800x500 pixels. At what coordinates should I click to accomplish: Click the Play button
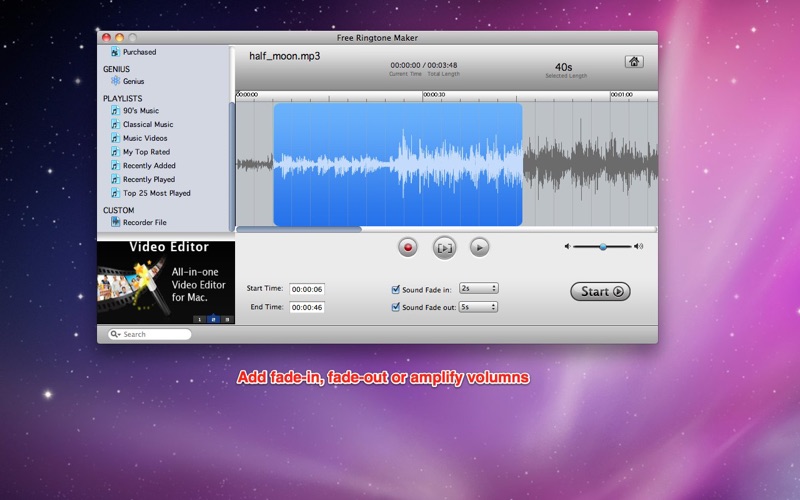point(479,247)
